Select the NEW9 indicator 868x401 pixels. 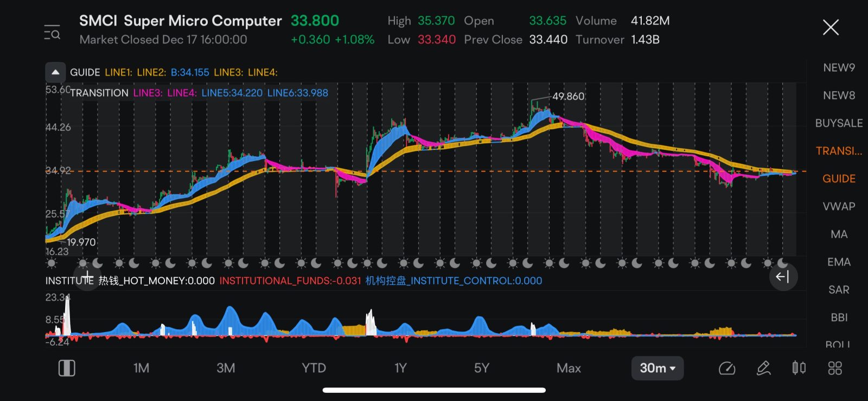[x=839, y=68]
